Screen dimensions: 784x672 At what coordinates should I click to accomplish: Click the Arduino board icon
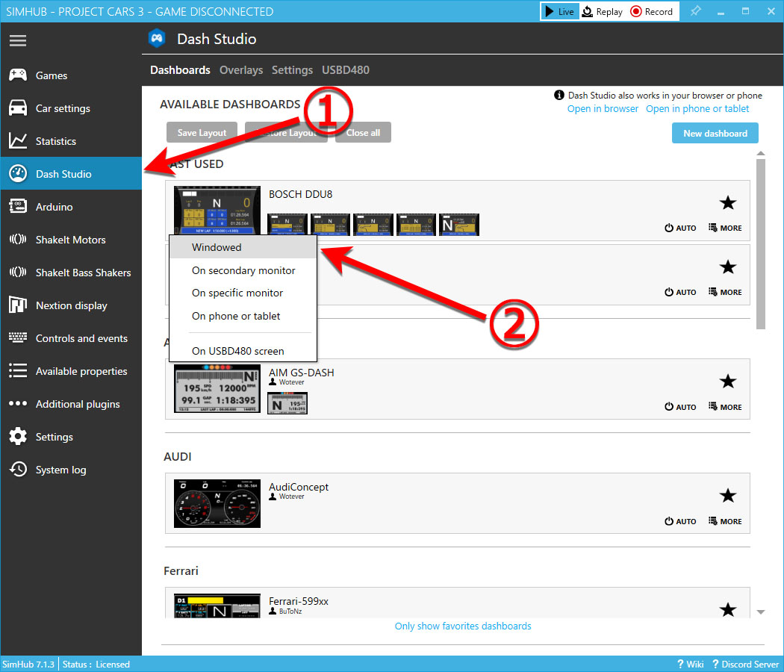18,207
